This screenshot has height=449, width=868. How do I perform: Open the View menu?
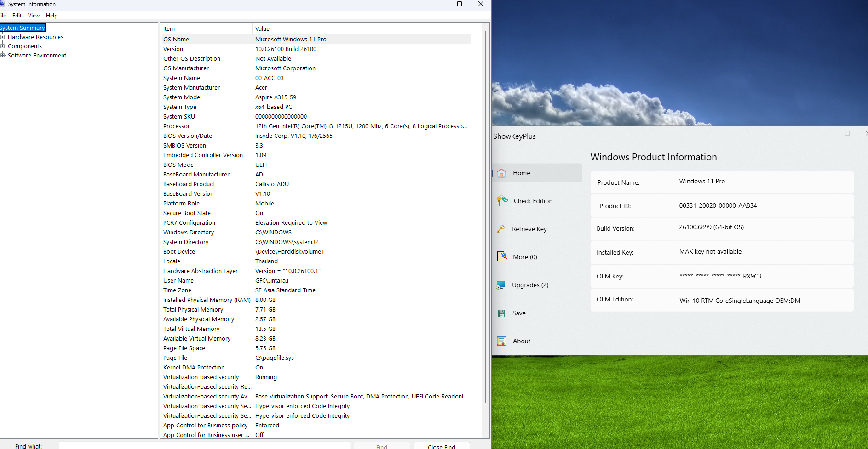coord(34,16)
